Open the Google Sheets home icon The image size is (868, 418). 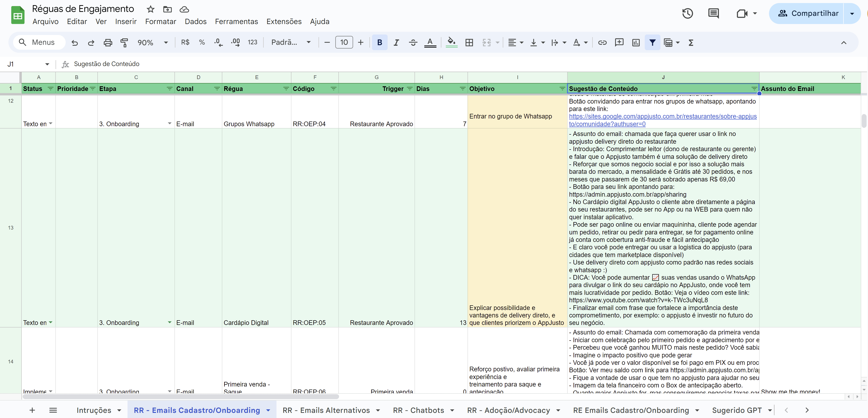tap(18, 15)
